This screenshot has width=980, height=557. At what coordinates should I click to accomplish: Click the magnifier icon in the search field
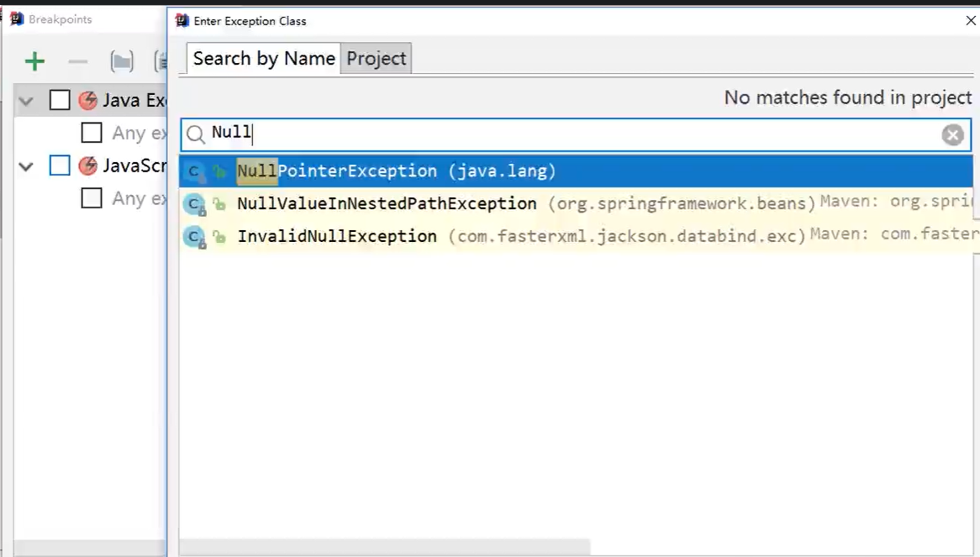[194, 134]
